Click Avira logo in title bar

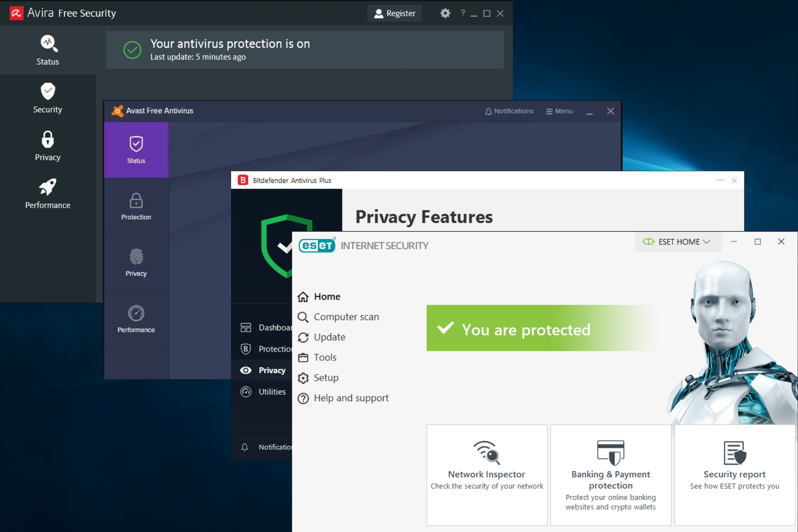click(17, 13)
